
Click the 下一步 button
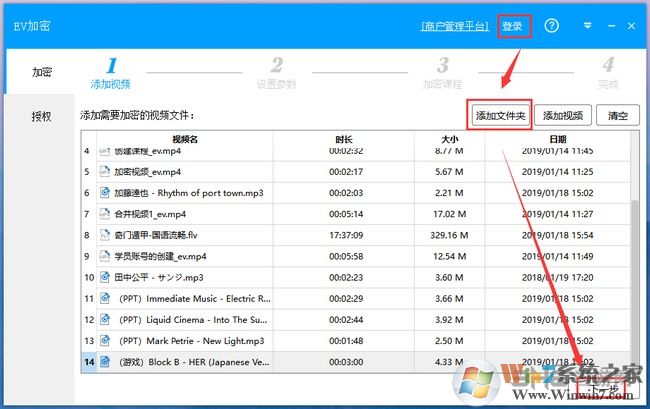pyautogui.click(x=604, y=390)
